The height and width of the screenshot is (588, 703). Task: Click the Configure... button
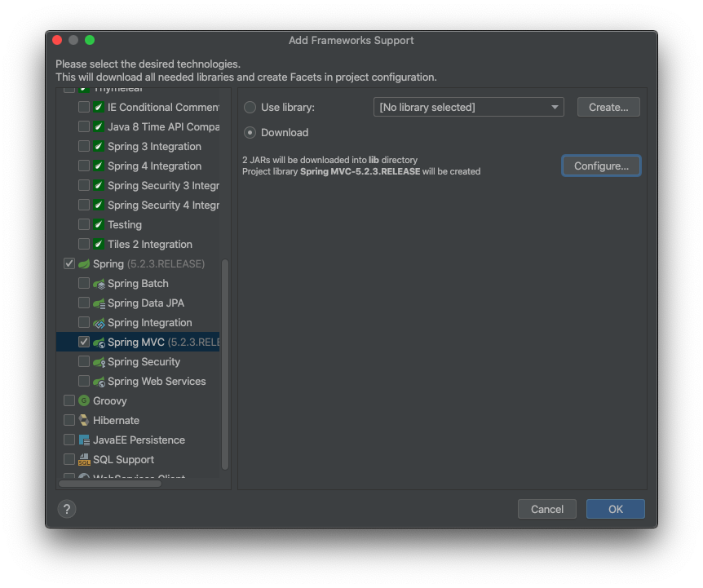(601, 166)
